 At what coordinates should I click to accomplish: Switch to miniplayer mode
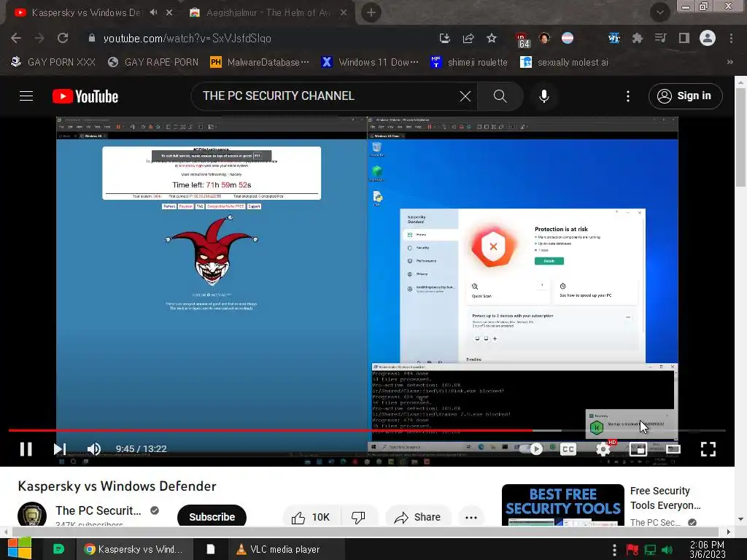(x=638, y=449)
